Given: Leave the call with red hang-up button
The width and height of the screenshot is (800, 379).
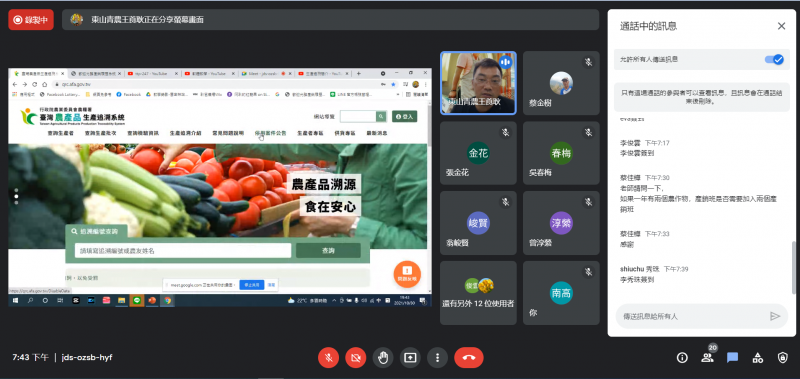Looking at the screenshot, I should point(468,358).
